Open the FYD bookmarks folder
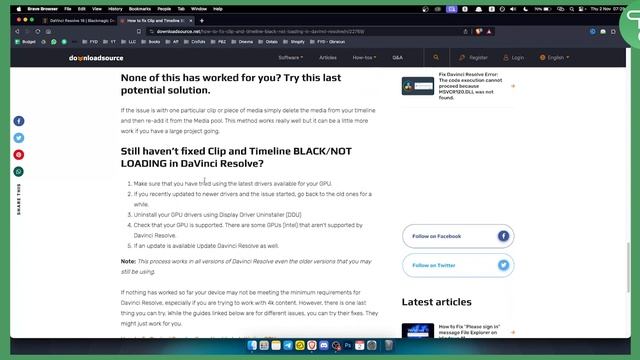The height and width of the screenshot is (360, 640). click(90, 42)
